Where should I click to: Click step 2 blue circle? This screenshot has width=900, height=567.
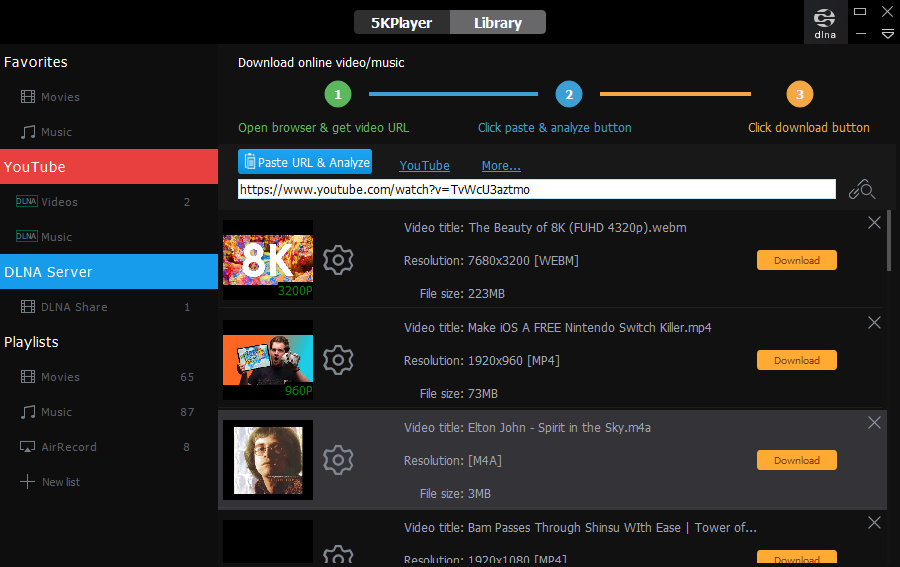coord(569,94)
